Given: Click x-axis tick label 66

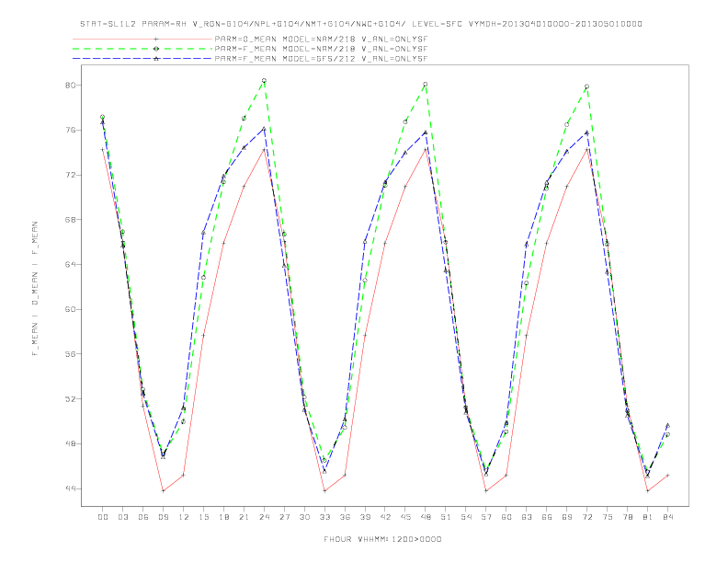Looking at the screenshot, I should point(547,517).
